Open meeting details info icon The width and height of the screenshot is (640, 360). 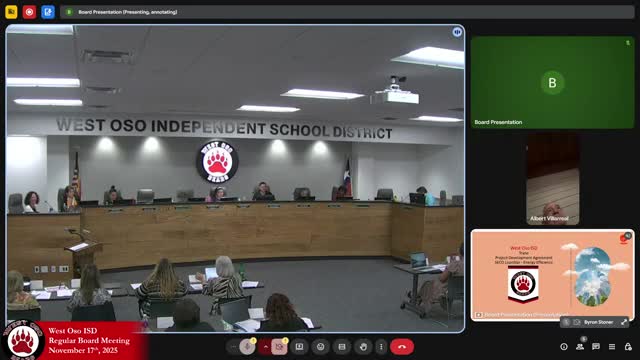(x=564, y=347)
